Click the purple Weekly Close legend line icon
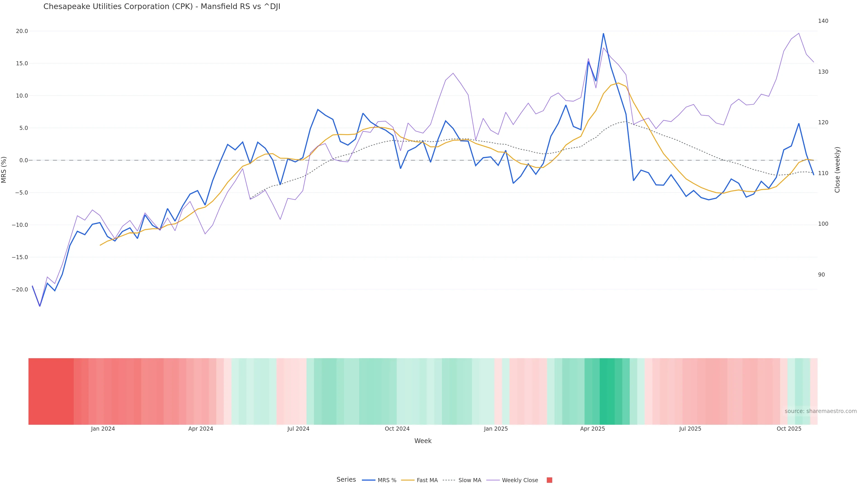This screenshot has width=868, height=488. click(x=493, y=480)
